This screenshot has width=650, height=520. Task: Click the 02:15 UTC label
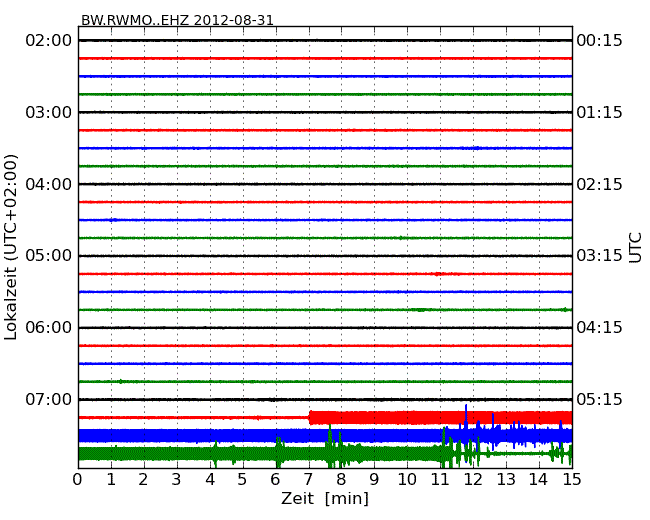[x=599, y=184]
